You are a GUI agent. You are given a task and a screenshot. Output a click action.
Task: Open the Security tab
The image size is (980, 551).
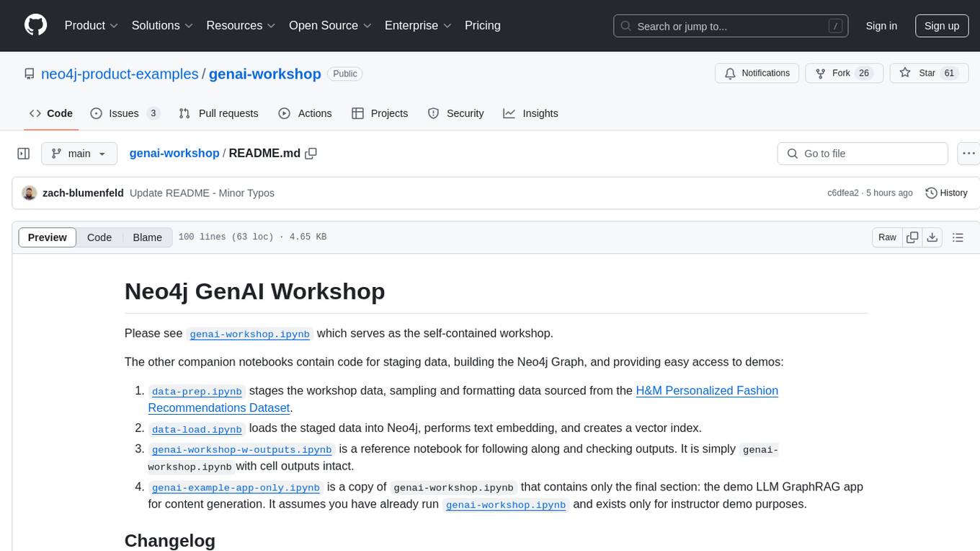pyautogui.click(x=455, y=113)
